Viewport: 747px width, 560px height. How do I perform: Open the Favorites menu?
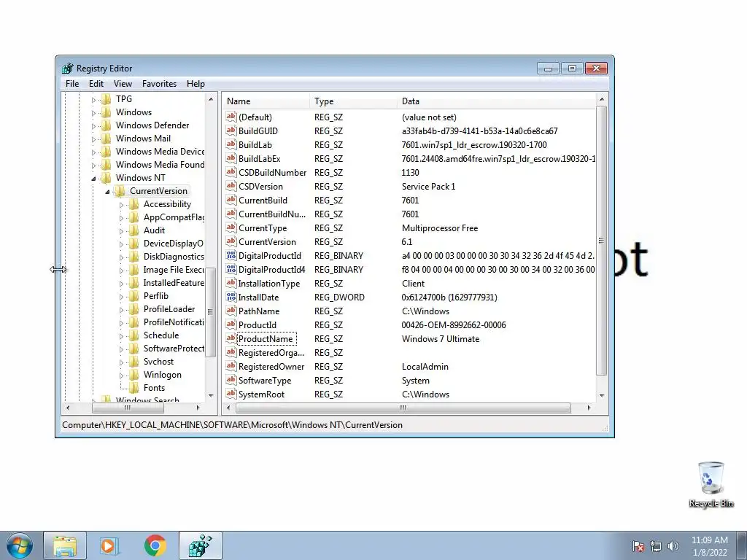point(160,84)
